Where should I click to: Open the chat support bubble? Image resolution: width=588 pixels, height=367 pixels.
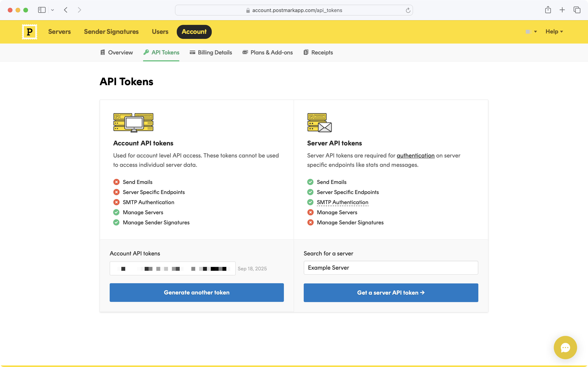tap(565, 347)
